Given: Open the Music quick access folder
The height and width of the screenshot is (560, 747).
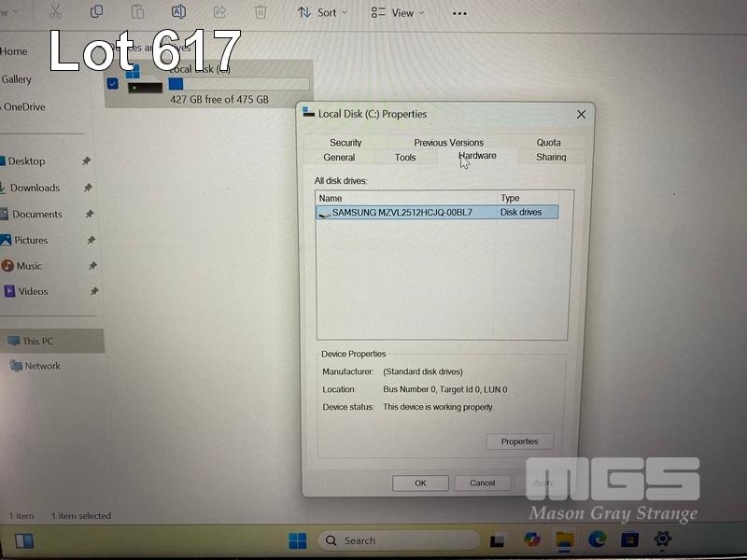Looking at the screenshot, I should pos(21,266).
